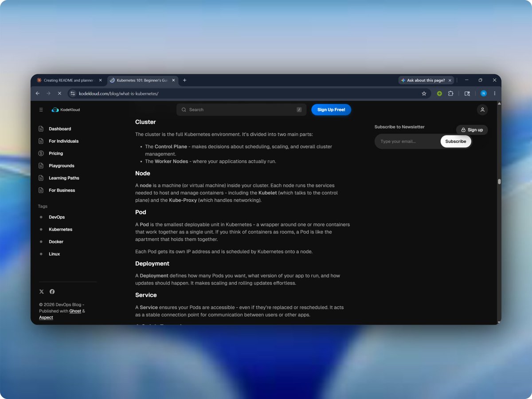Click the address bar URL
532x399 pixels.
click(118, 94)
